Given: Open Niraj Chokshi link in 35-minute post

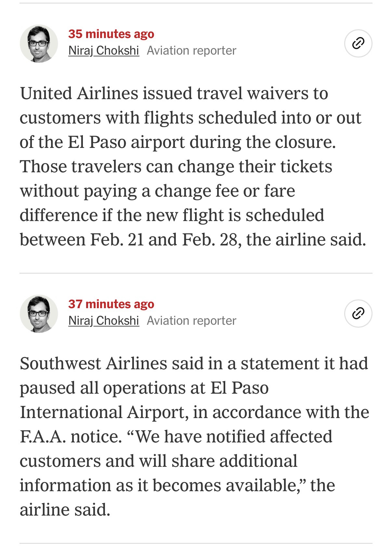Looking at the screenshot, I should [x=104, y=50].
